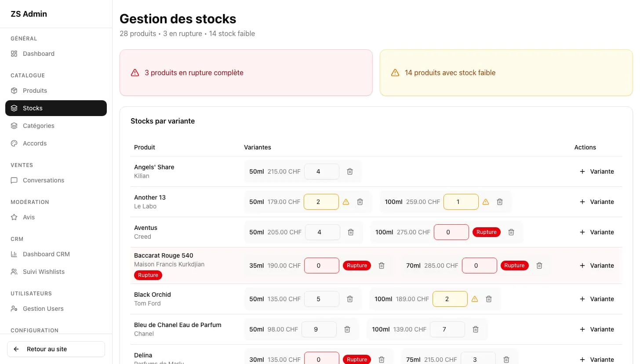Edit the Black Orchid 100ml stock field
This screenshot has width=640, height=364.
(x=450, y=299)
